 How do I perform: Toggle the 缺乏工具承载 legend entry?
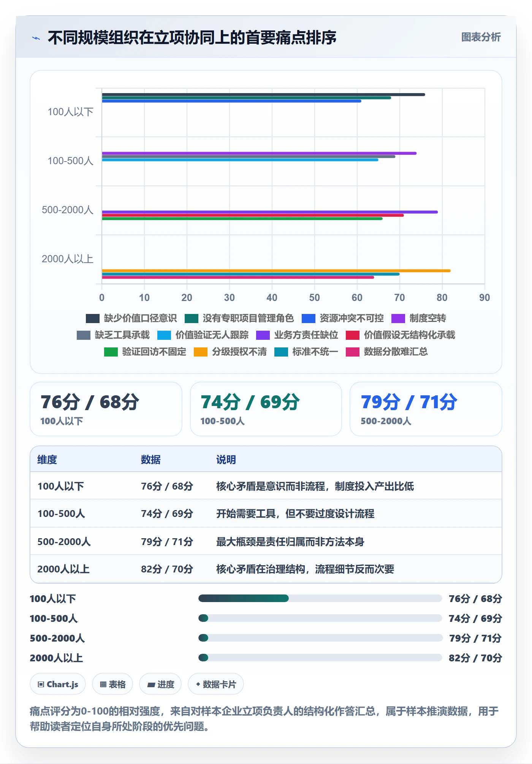pos(113,335)
